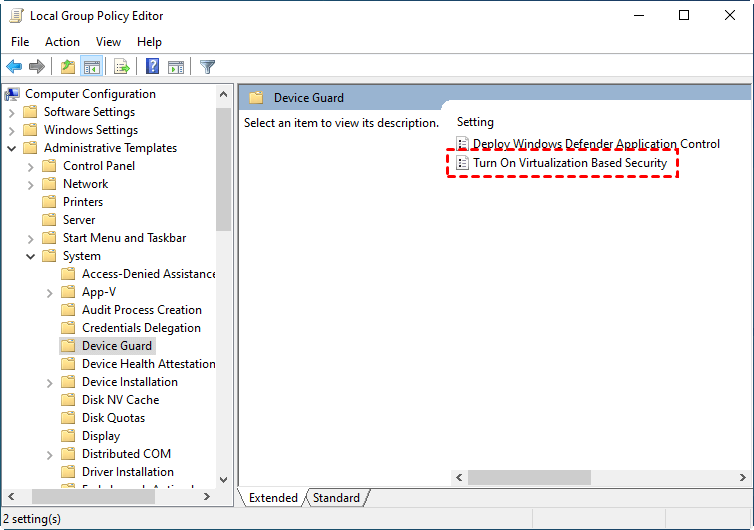Collapse the System folder tree node
This screenshot has height=530, width=754.
[x=31, y=256]
